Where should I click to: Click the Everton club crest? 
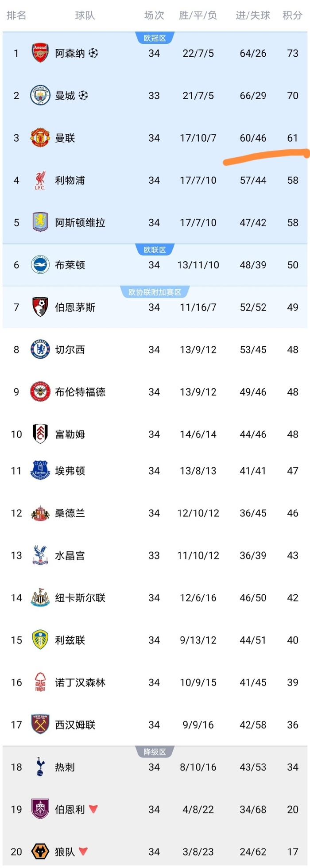40,470
